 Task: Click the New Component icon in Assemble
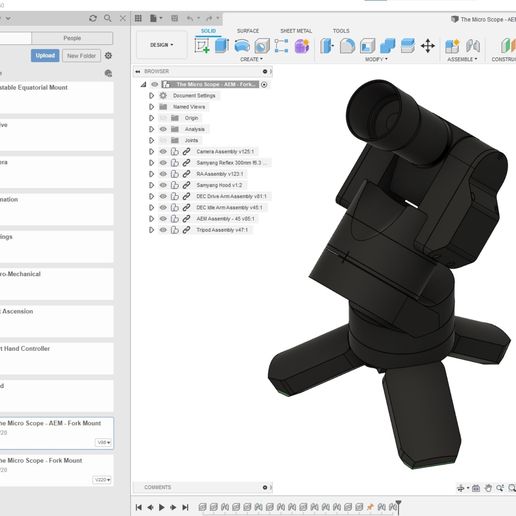pyautogui.click(x=452, y=46)
